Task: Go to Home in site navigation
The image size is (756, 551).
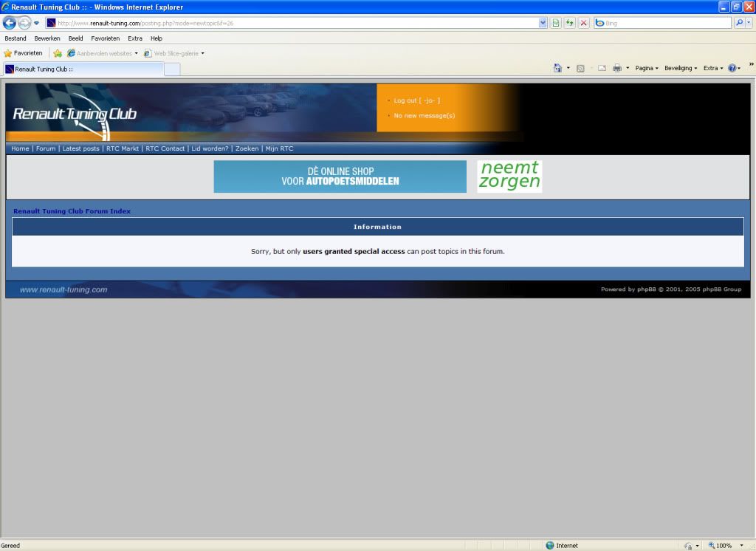Action: click(x=20, y=148)
